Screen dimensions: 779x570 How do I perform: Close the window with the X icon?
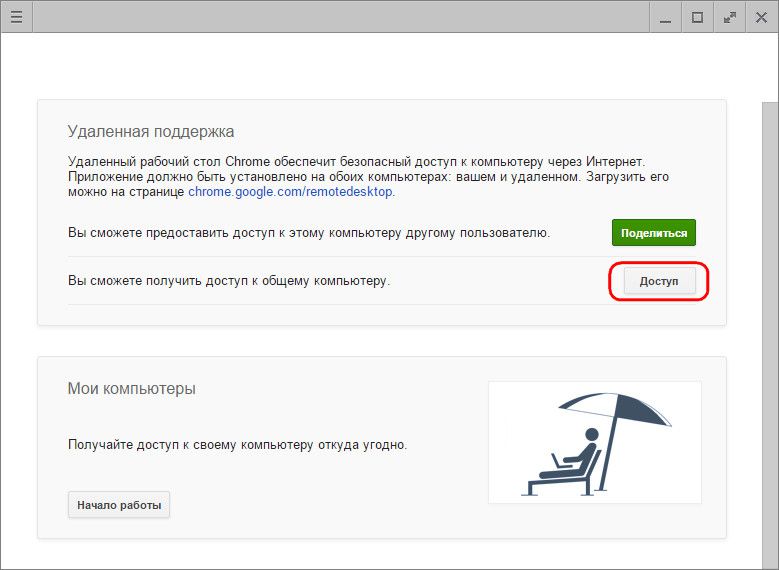(761, 17)
